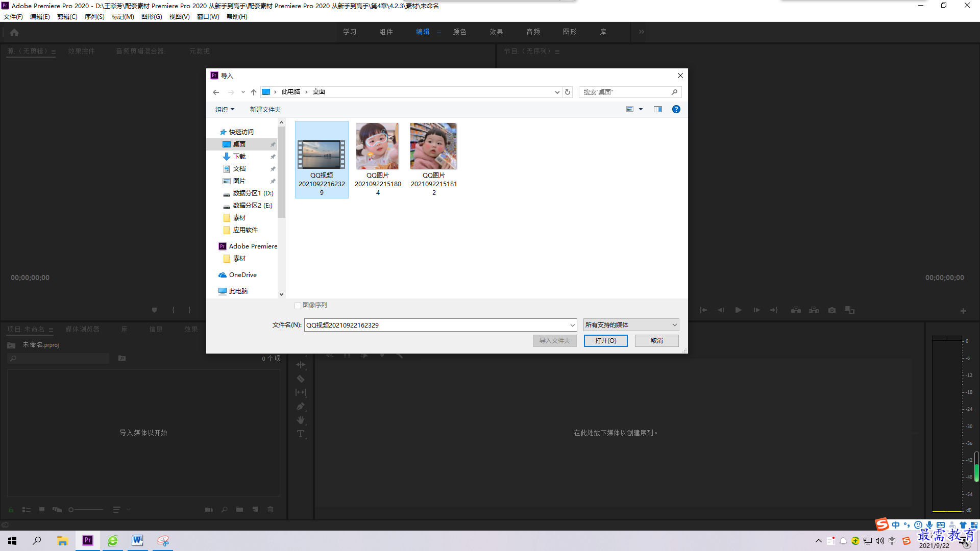Select 数据分区1 (D:) in navigation pane
Viewport: 980px width, 551px height.
click(x=248, y=193)
